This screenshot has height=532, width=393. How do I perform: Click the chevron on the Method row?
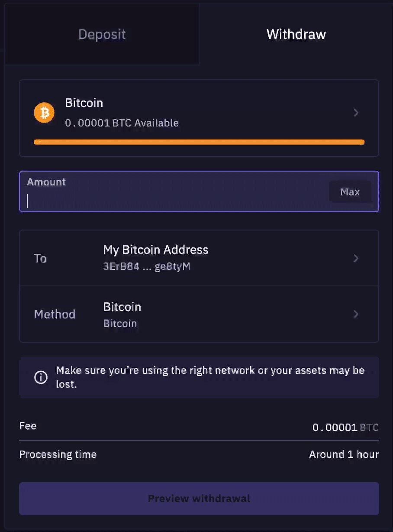356,314
